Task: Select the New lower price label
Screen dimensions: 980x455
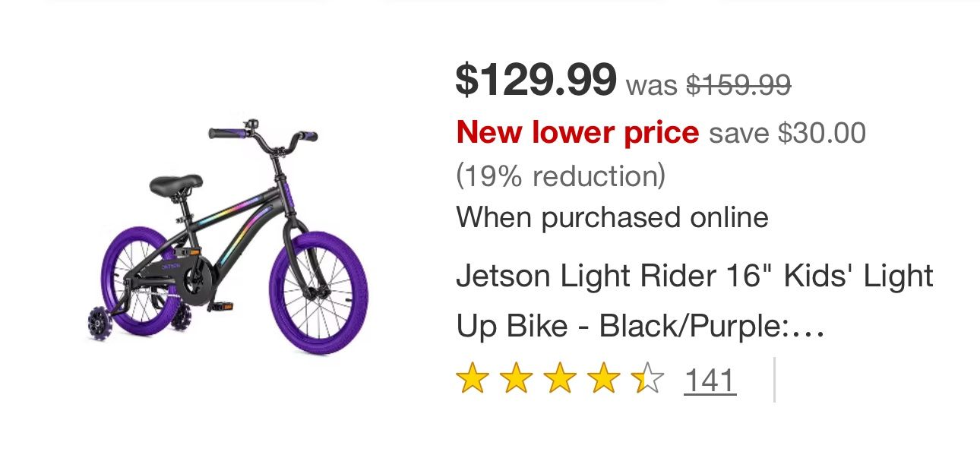Action: (x=576, y=131)
